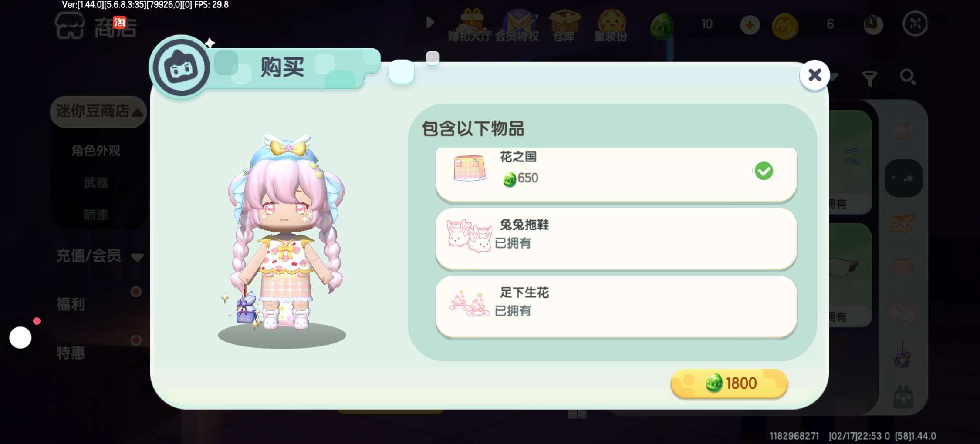
Task: Collapse the 迷你豆商店 section
Action: coord(98,111)
